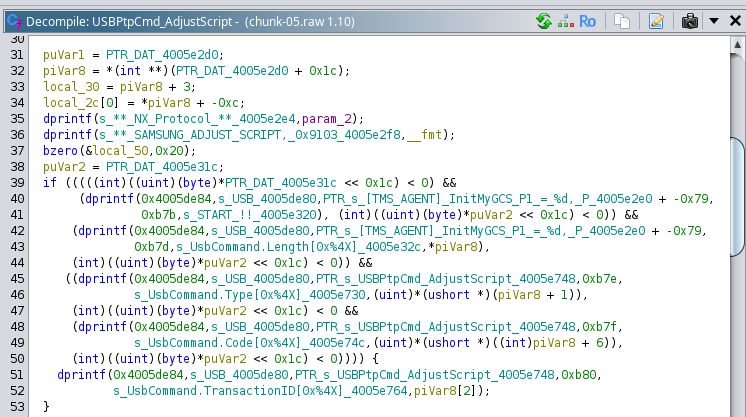
Task: Select __fmt argument on line 36
Action: click(x=425, y=135)
